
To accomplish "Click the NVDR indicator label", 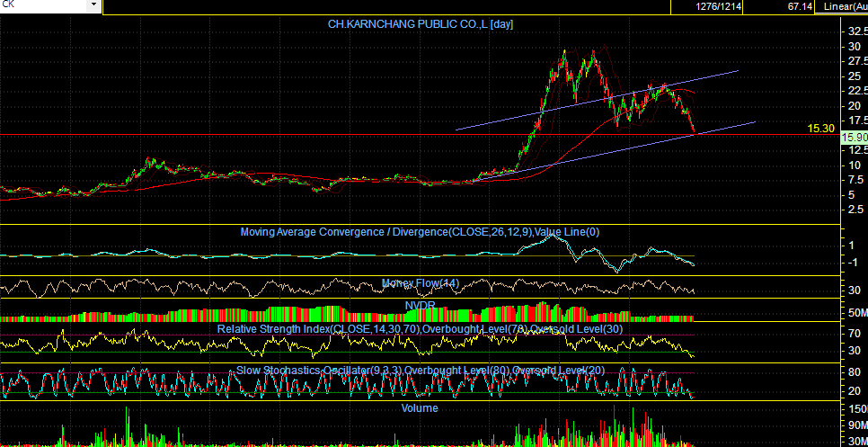I will (x=420, y=305).
